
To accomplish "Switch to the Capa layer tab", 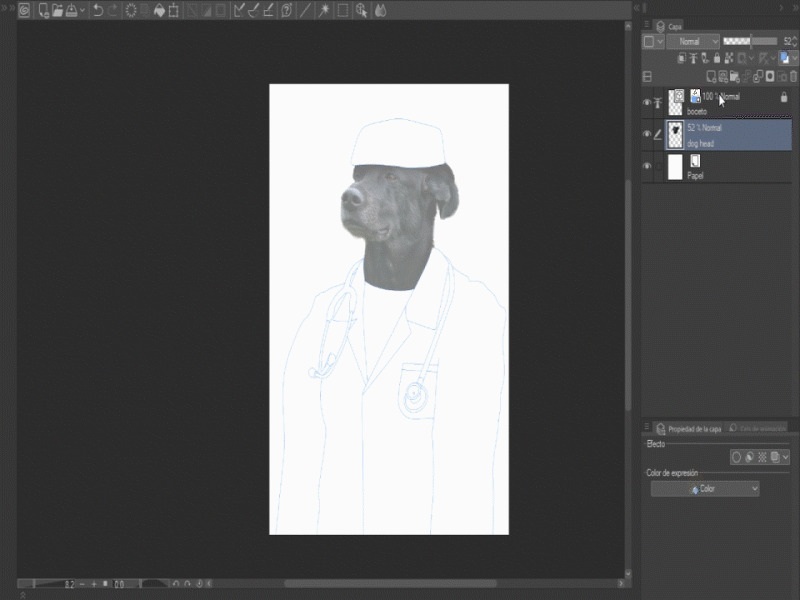I will (669, 27).
